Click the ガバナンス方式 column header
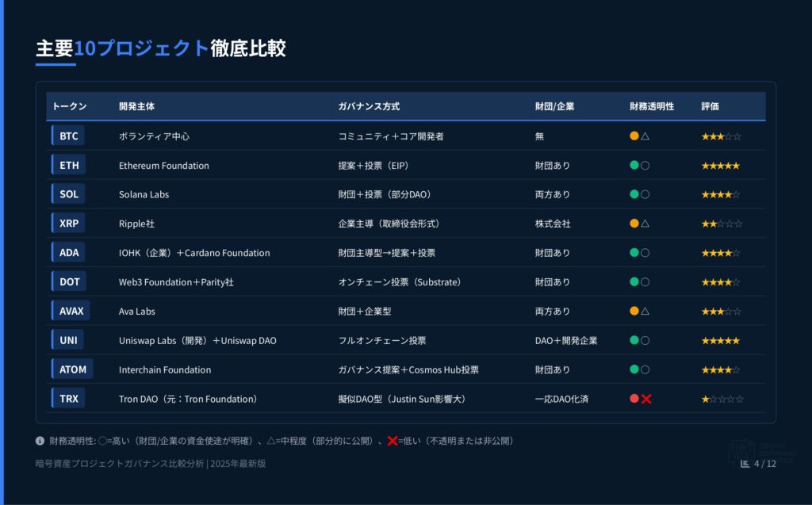This screenshot has height=505, width=812. tap(369, 106)
